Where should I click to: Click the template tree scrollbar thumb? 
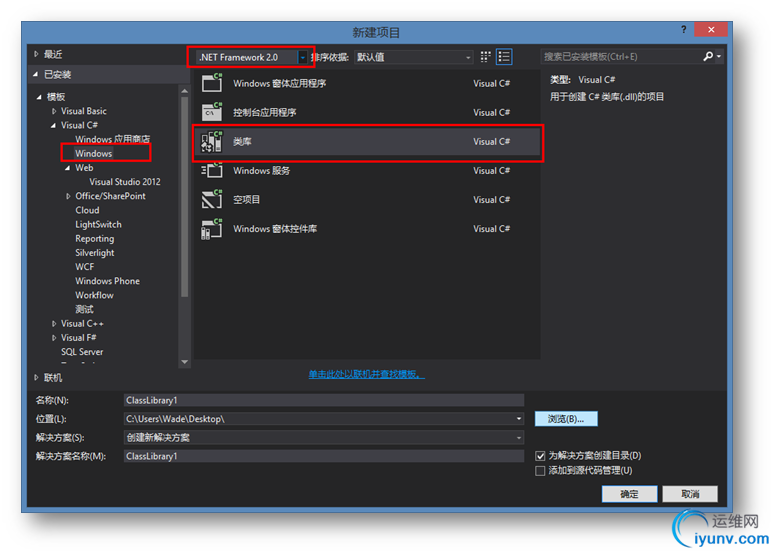coord(184,197)
